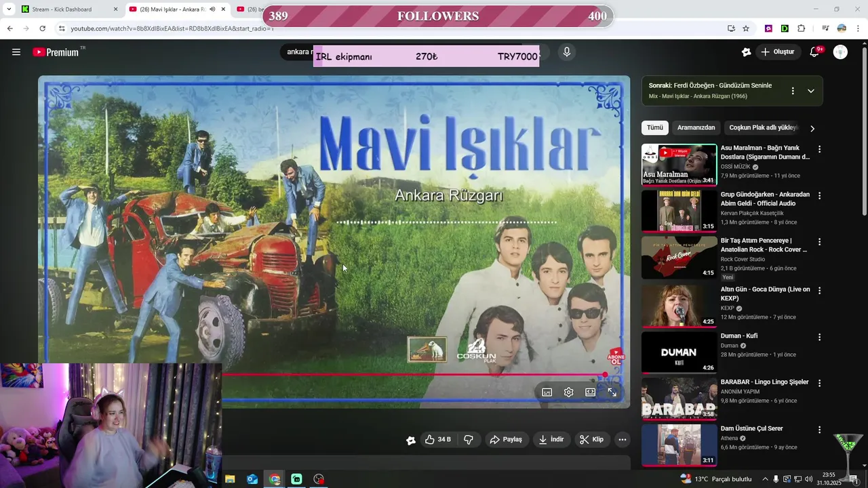The image size is (868, 488).
Task: Open options for Grup Gündoğarken video
Action: (819, 195)
